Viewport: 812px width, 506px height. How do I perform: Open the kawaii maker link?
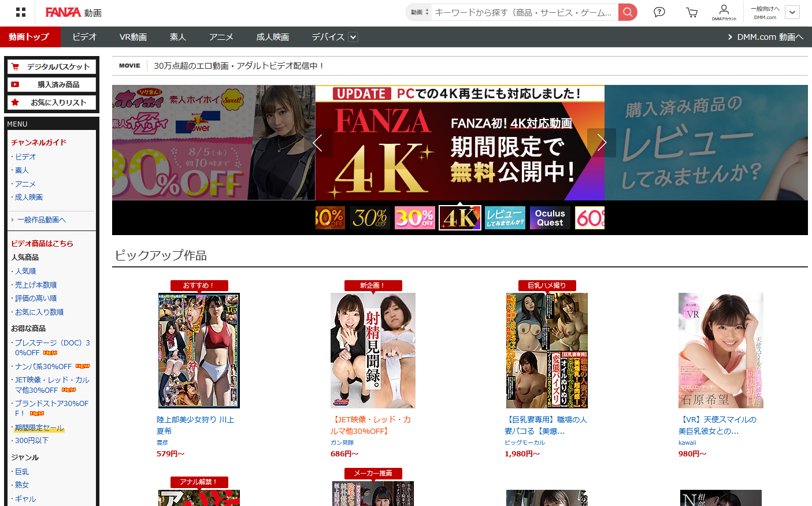point(687,442)
